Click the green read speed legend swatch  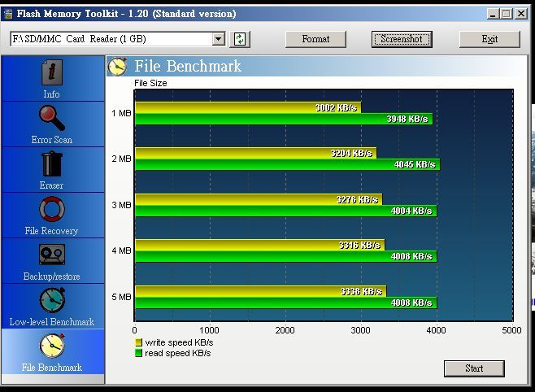click(138, 353)
